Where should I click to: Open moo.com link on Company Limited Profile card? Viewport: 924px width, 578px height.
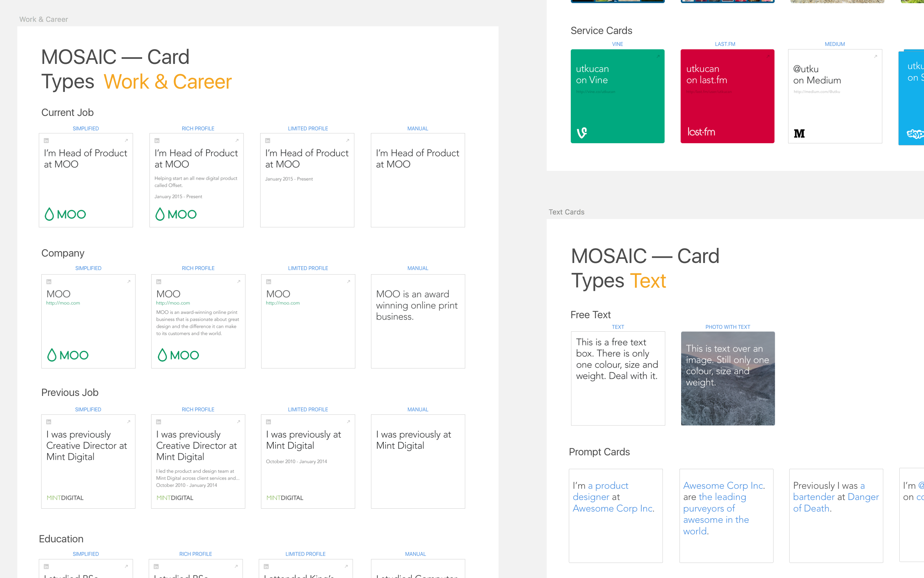283,303
